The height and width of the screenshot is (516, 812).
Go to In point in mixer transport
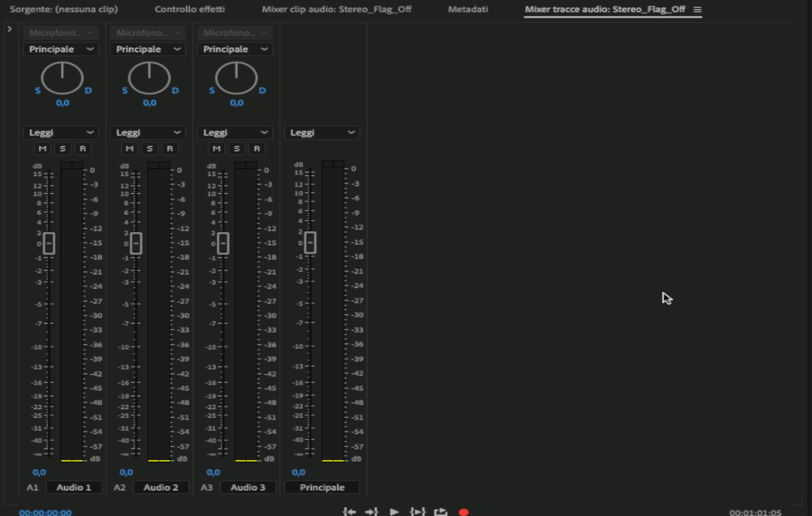coord(349,511)
